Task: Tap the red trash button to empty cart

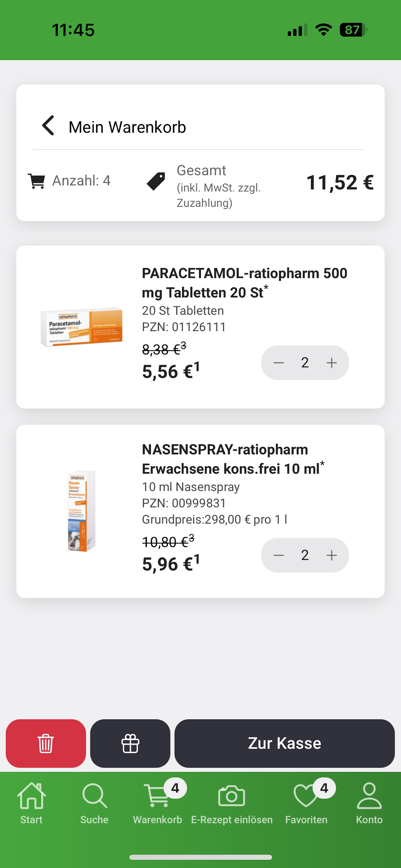Action: [x=46, y=743]
